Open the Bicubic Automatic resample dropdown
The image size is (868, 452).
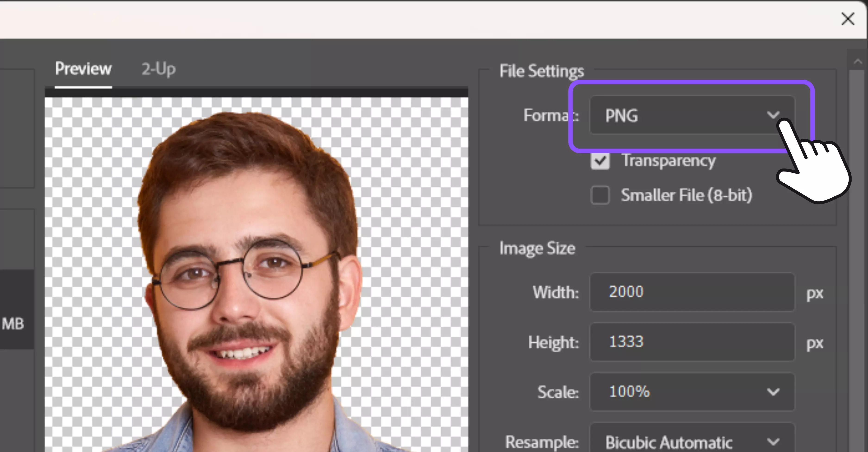click(x=691, y=441)
